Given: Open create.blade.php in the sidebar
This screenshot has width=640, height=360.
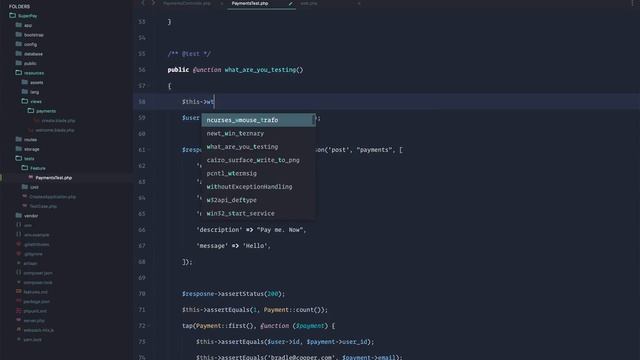Looking at the screenshot, I should (x=58, y=121).
